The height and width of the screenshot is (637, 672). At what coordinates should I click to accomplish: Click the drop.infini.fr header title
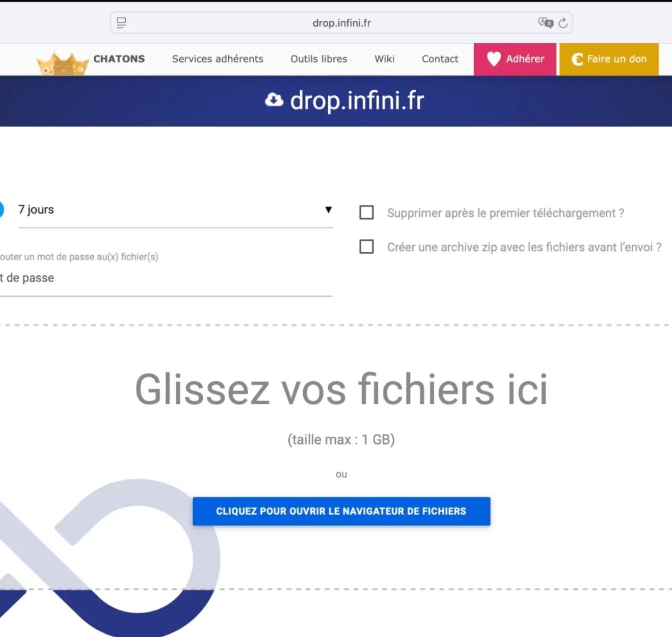(357, 100)
